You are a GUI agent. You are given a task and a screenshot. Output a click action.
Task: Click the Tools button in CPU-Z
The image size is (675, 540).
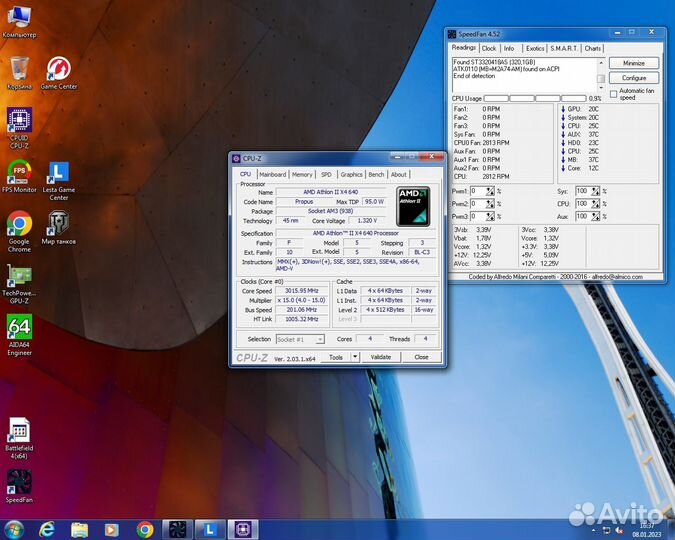point(336,357)
